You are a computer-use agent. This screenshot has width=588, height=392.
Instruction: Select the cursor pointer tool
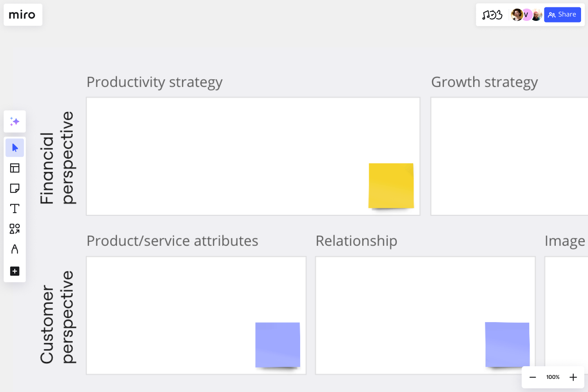[15, 148]
